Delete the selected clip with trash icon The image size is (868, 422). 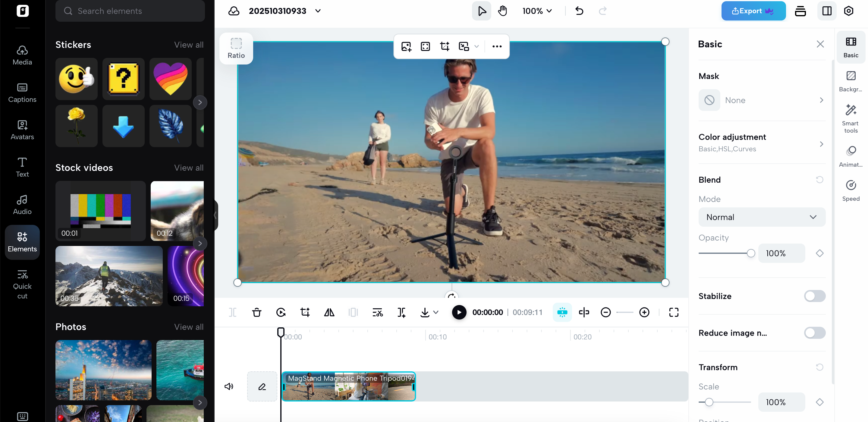[x=257, y=312]
